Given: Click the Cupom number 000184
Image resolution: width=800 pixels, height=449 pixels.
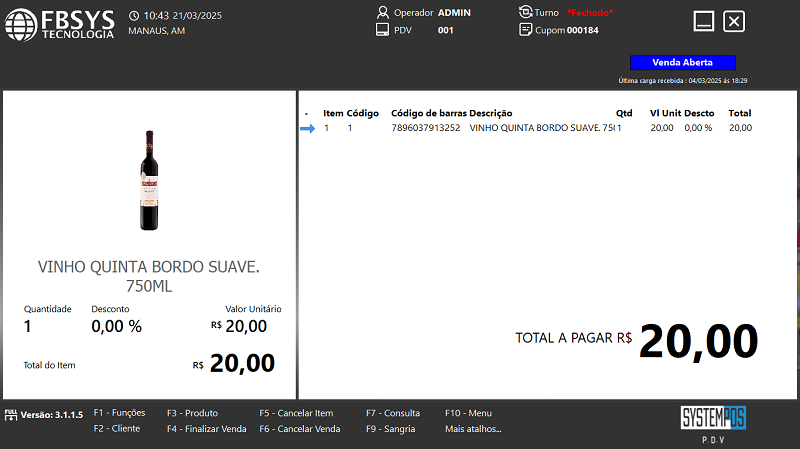Looking at the screenshot, I should click(583, 30).
